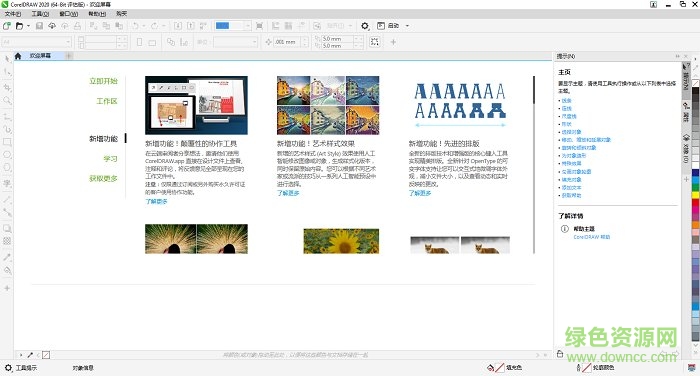
Task: Click the sunflower thumbnail image
Action: click(341, 241)
